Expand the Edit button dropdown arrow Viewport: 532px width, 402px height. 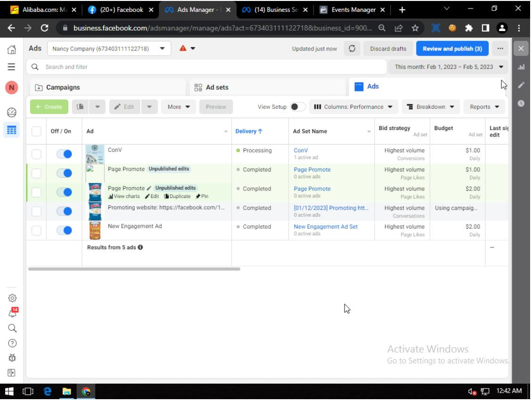point(150,107)
